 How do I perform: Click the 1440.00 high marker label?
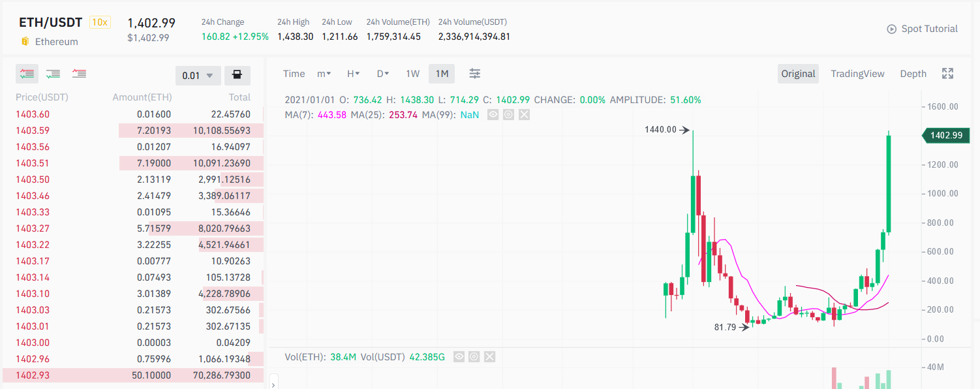660,129
